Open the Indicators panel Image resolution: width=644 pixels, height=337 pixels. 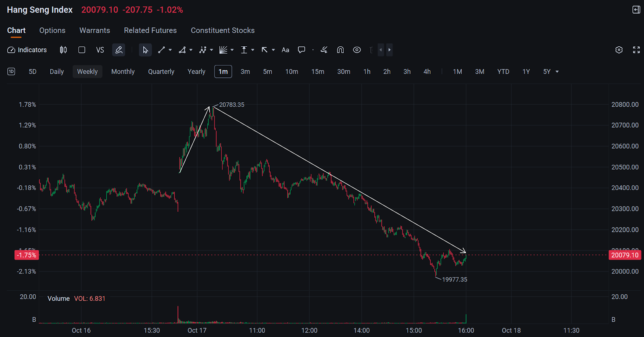[27, 50]
